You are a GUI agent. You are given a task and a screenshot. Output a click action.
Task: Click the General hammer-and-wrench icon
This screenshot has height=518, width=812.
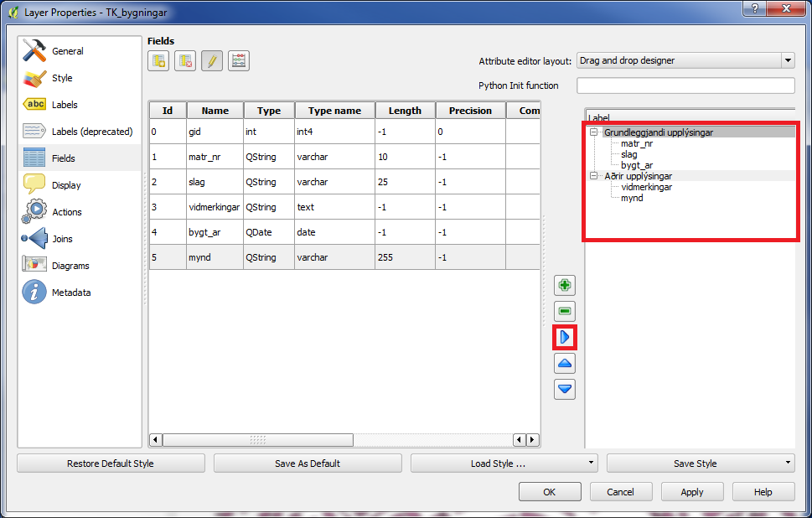pos(34,51)
